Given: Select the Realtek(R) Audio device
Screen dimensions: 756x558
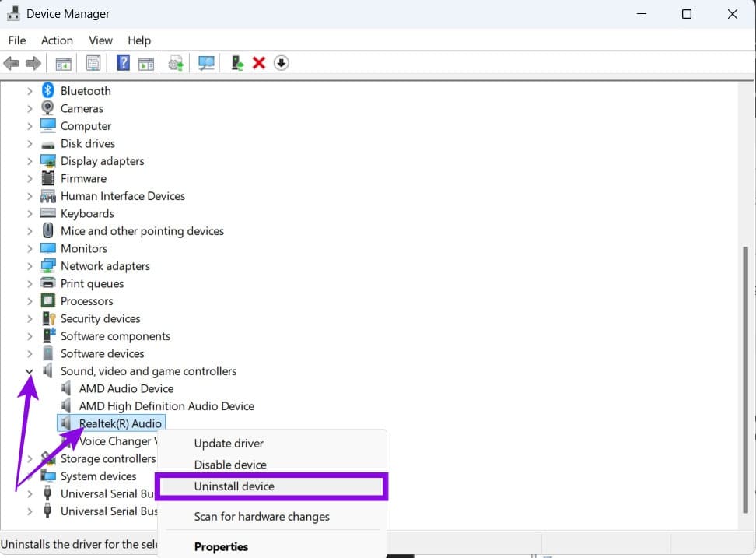Looking at the screenshot, I should pos(120,423).
